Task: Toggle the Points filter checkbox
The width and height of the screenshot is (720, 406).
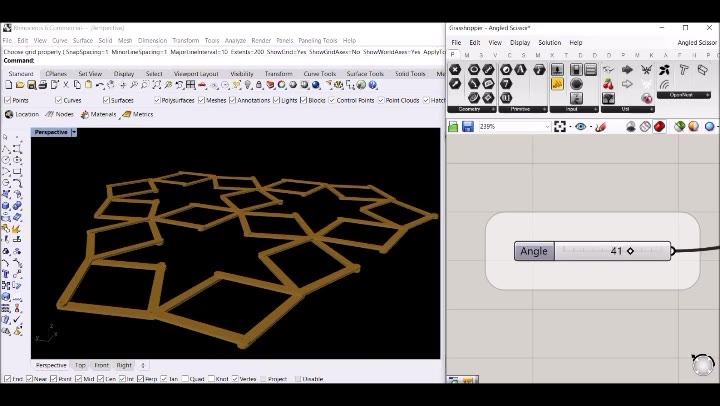Action: (x=7, y=100)
